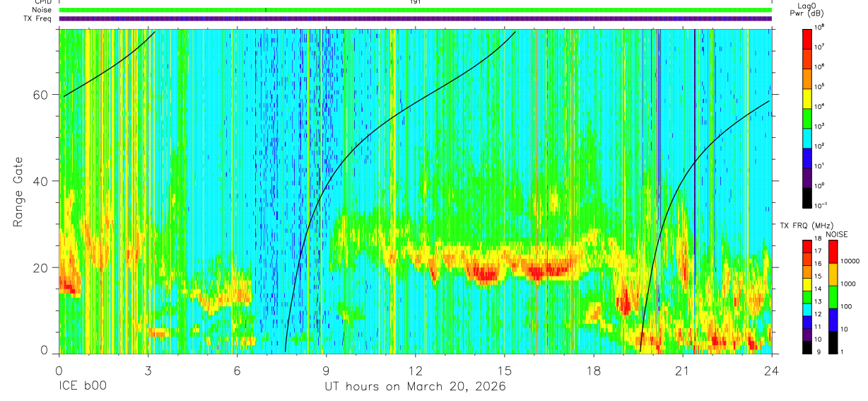Viewport: 868px width, 401px height.
Task: Click the '9' tick on the UT hours axis
Action: coord(326,370)
